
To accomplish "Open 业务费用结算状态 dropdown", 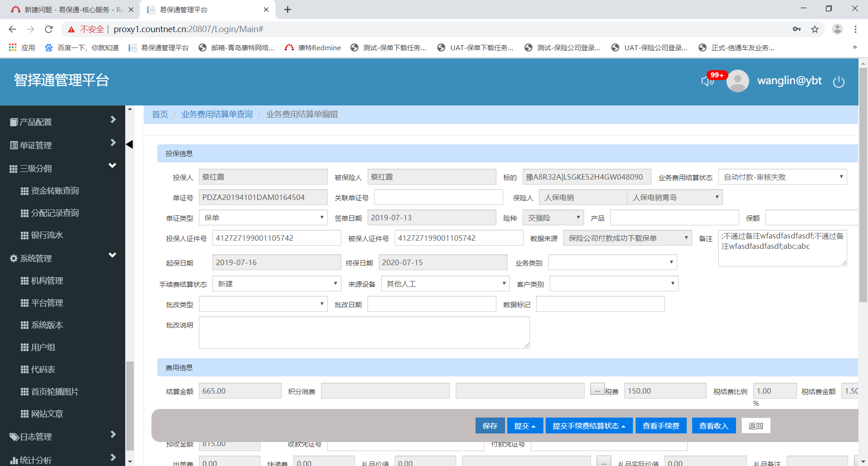I will coord(782,177).
